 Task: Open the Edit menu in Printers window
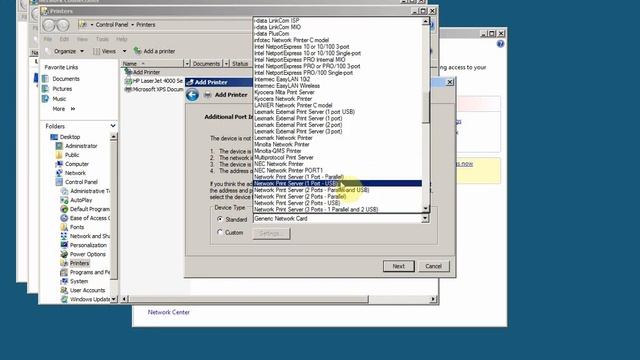tap(64, 39)
